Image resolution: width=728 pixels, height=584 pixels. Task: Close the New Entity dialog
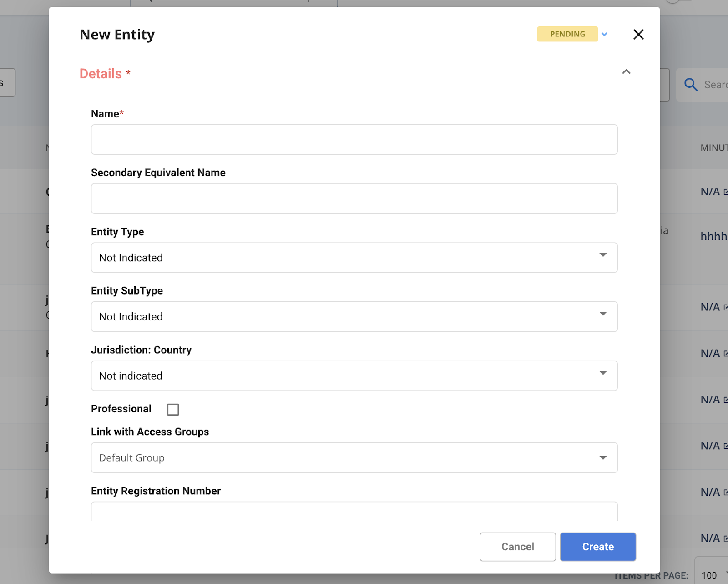(638, 35)
